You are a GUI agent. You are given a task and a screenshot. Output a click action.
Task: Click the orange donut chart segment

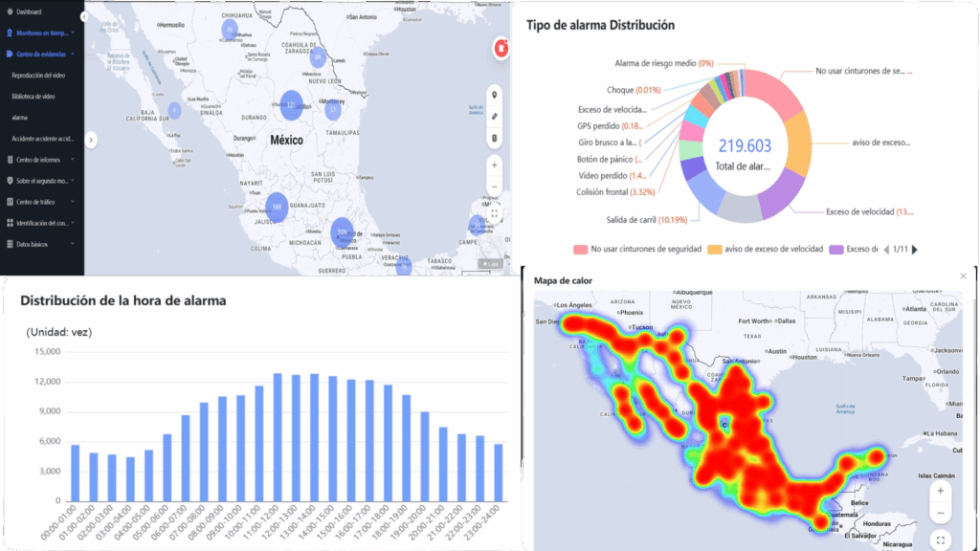[x=792, y=143]
